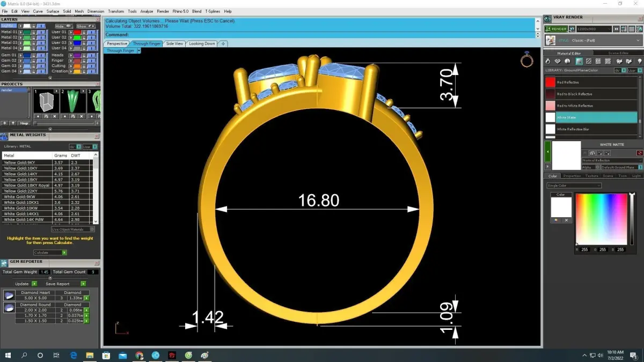Open the Use Object Materials dropdown
The image size is (644, 362).
[x=74, y=230]
